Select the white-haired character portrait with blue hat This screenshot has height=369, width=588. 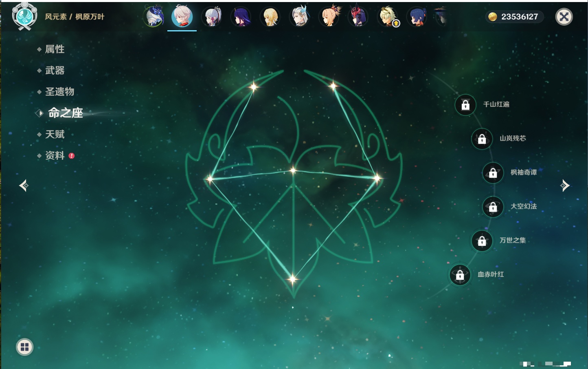coord(154,16)
